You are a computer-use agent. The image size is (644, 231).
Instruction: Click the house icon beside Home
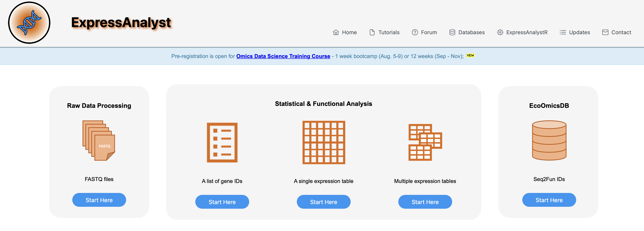point(336,32)
